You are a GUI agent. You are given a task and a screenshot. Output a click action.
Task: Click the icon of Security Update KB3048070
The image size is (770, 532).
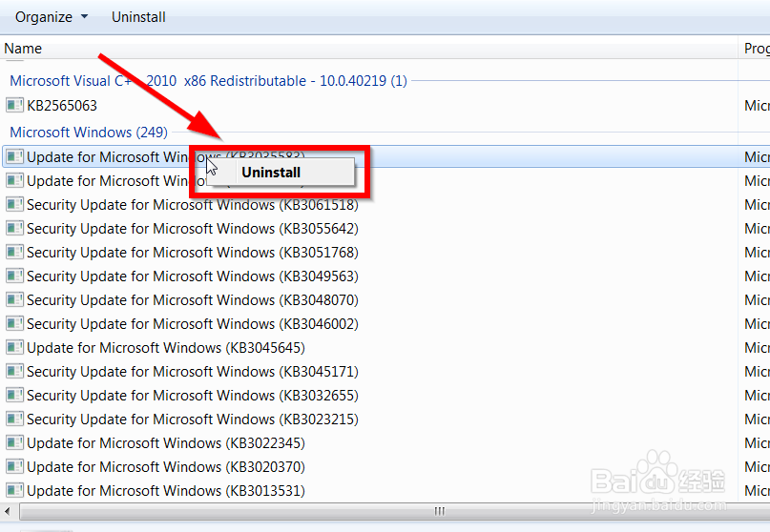pos(14,299)
